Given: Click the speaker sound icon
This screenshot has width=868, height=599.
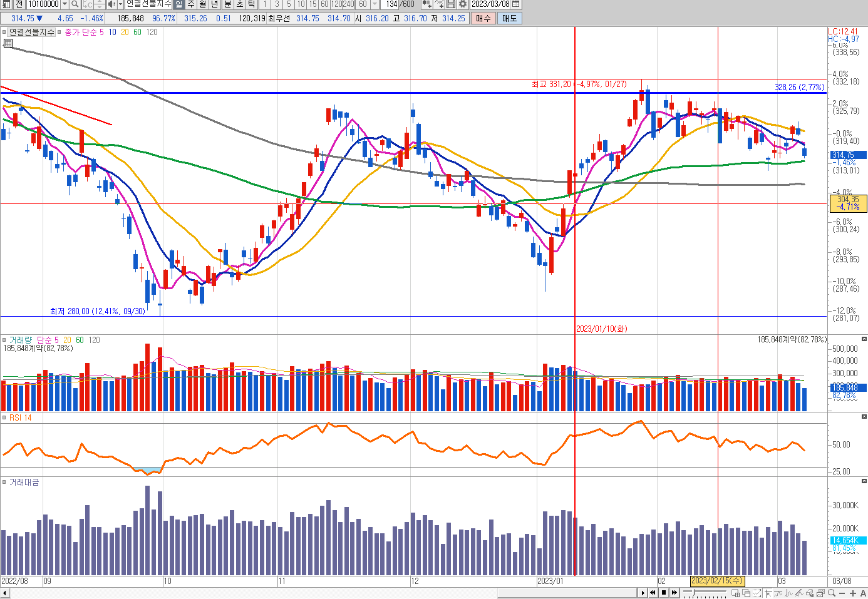Looking at the screenshot, I should [111, 4].
